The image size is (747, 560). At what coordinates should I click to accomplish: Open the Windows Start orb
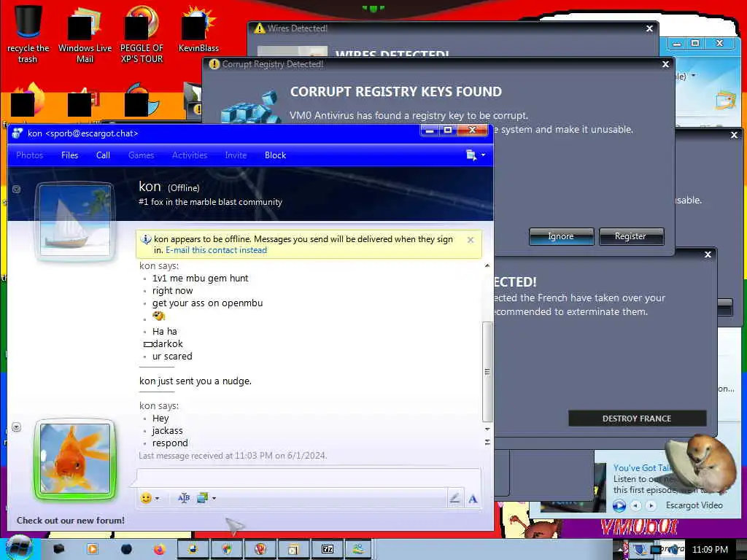(19, 548)
